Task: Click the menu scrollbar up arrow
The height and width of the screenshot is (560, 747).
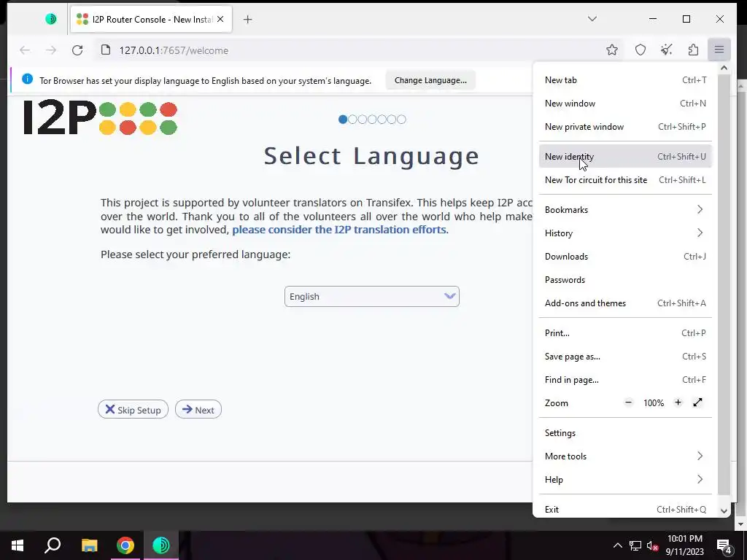Action: [724, 68]
